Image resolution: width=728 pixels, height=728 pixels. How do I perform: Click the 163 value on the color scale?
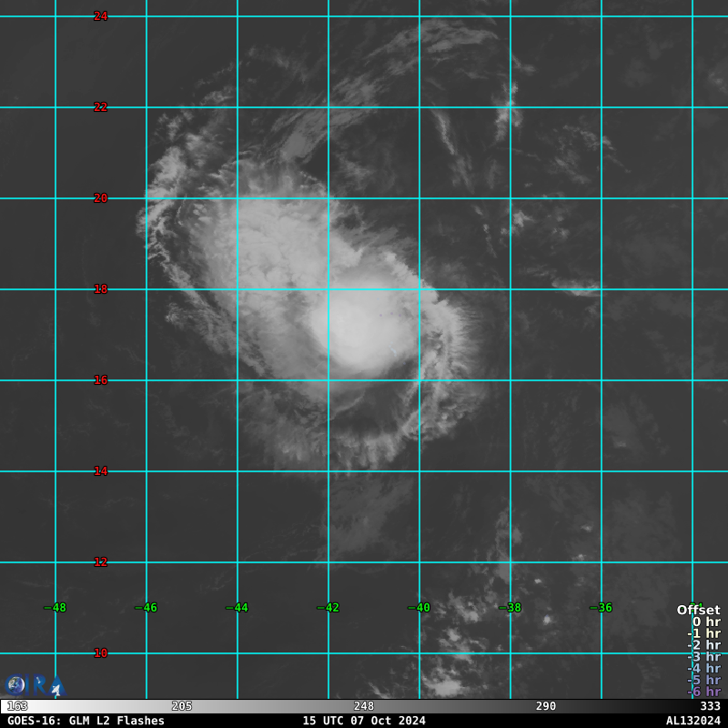[17, 706]
